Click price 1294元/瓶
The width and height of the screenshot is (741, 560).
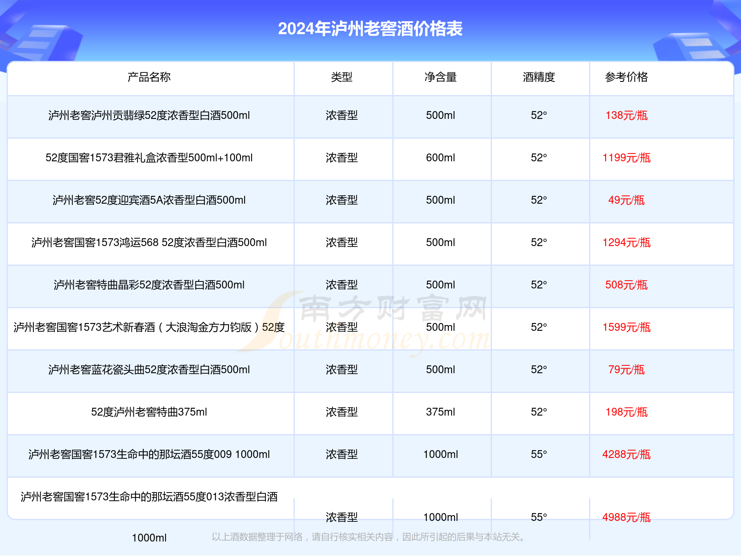pos(627,243)
